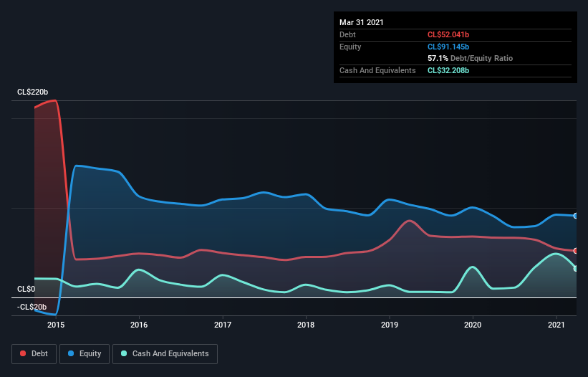Click the Cash value CL$32.208b
This screenshot has width=588, height=377.
pyautogui.click(x=448, y=70)
